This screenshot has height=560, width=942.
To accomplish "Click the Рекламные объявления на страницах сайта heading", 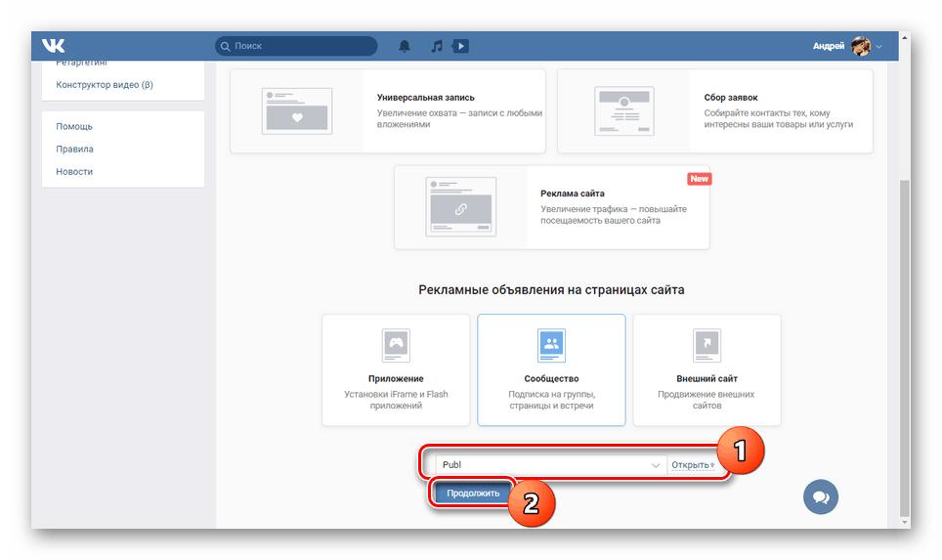I will coord(551,289).
